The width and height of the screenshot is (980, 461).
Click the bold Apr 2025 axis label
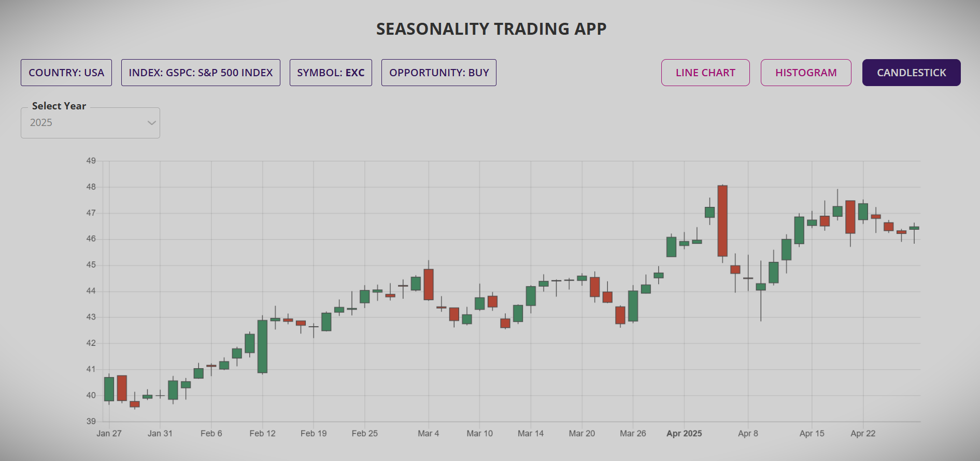(684, 434)
